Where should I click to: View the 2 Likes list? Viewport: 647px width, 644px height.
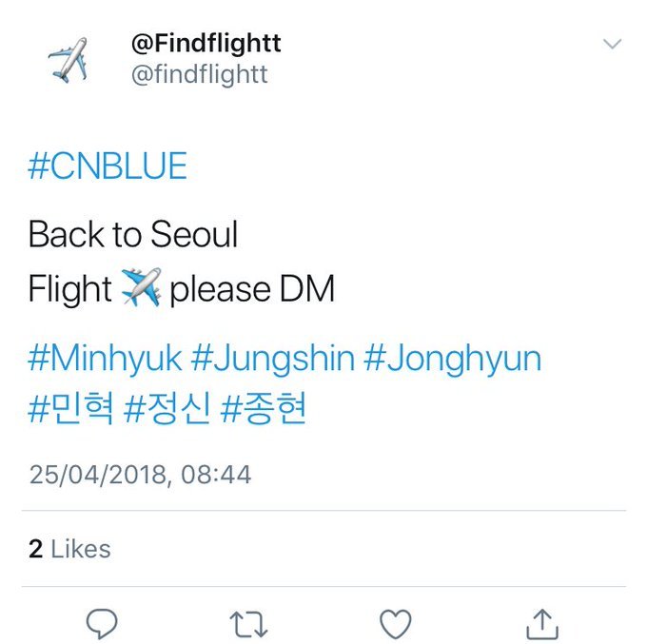click(69, 549)
